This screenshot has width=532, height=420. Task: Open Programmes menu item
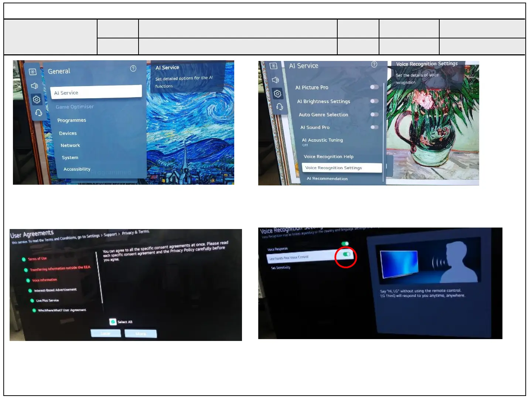click(x=72, y=120)
